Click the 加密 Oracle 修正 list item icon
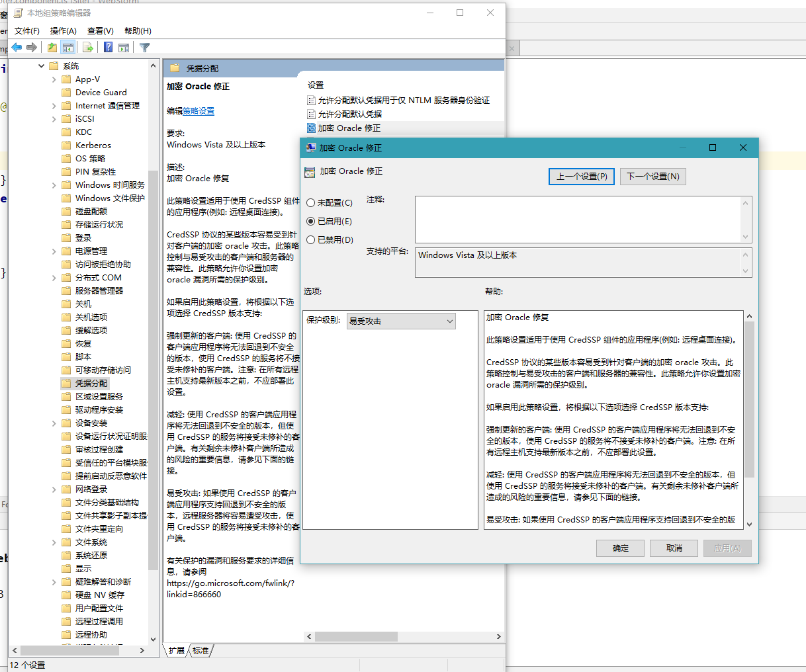 pos(311,128)
